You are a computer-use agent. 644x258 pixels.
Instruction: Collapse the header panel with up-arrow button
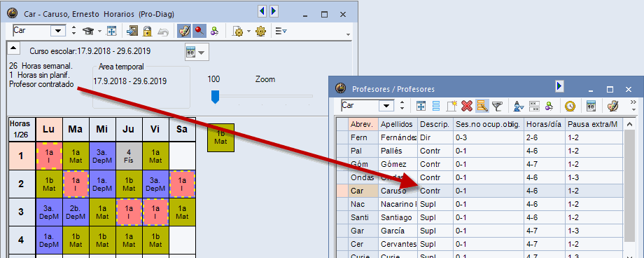pyautogui.click(x=13, y=48)
